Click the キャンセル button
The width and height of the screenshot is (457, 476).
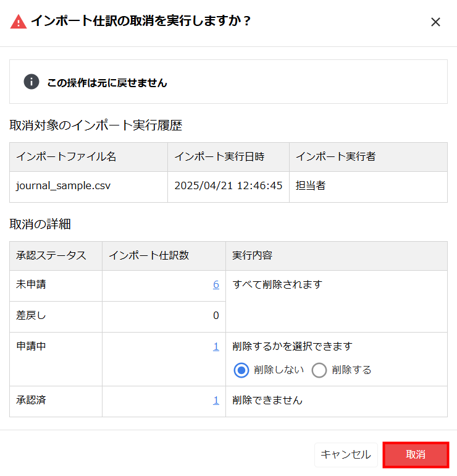tap(346, 454)
